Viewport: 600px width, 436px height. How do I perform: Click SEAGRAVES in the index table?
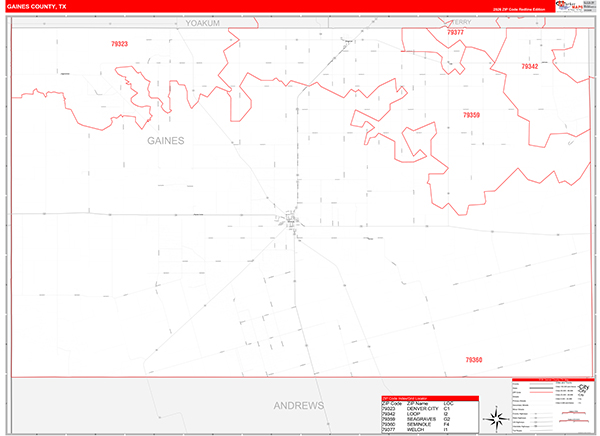point(421,419)
